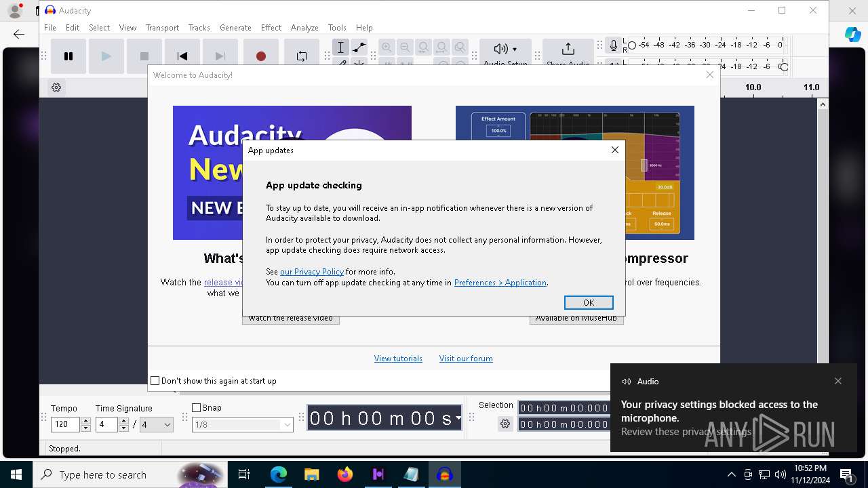The width and height of the screenshot is (868, 488).
Task: Close the Welcome to Audacity window
Action: pos(710,75)
